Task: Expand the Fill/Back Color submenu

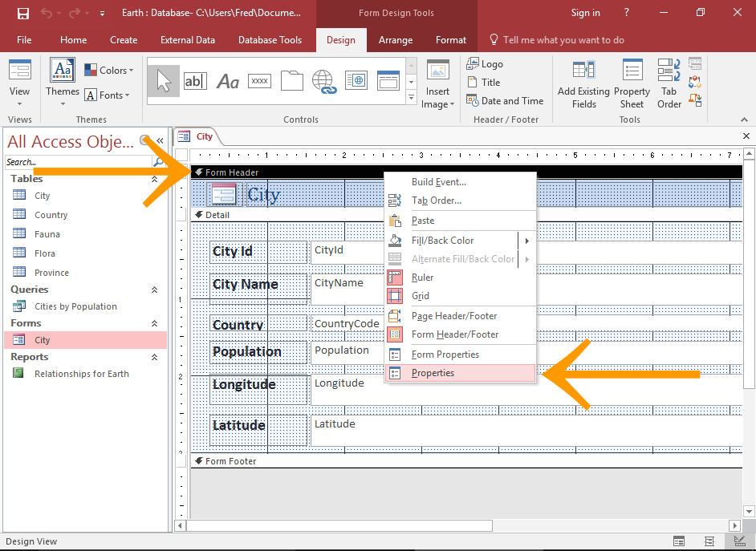Action: click(528, 239)
